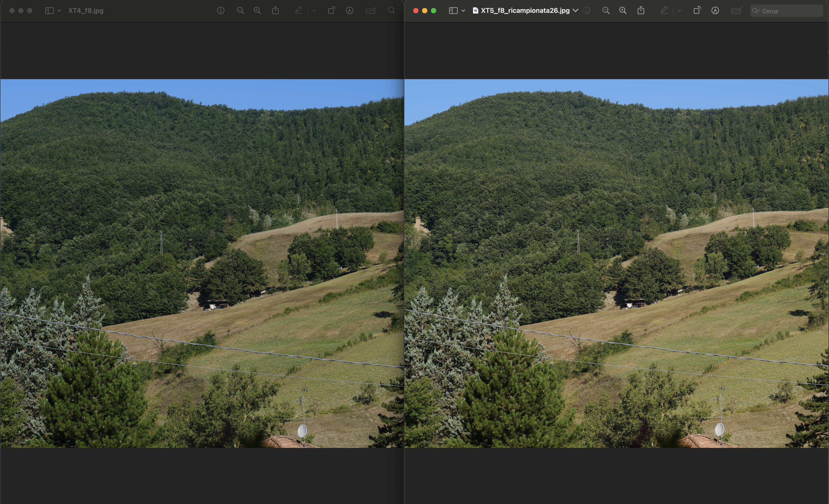Screen dimensions: 829x504
Task: Zoom out in the XT4_f8.jpg window
Action: (240, 10)
